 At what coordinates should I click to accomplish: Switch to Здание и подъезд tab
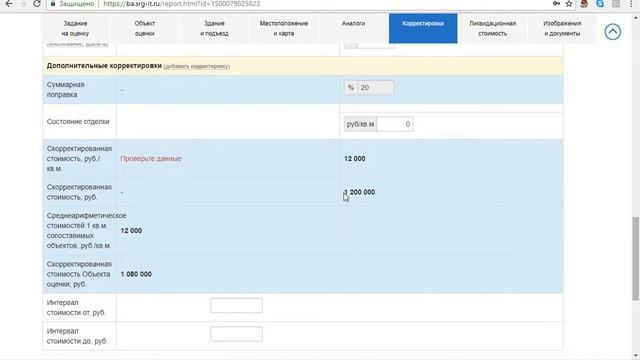(x=214, y=28)
